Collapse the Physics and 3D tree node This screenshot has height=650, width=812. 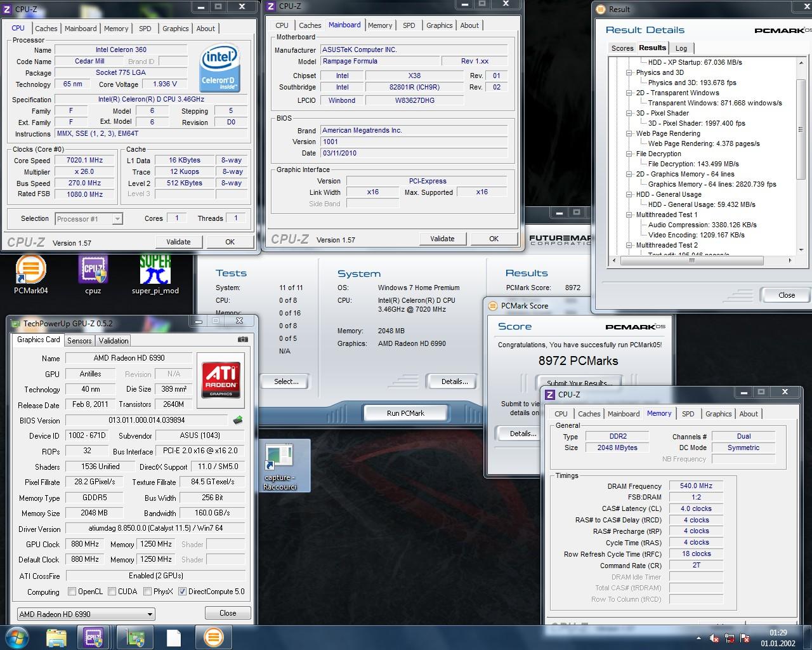click(x=629, y=72)
